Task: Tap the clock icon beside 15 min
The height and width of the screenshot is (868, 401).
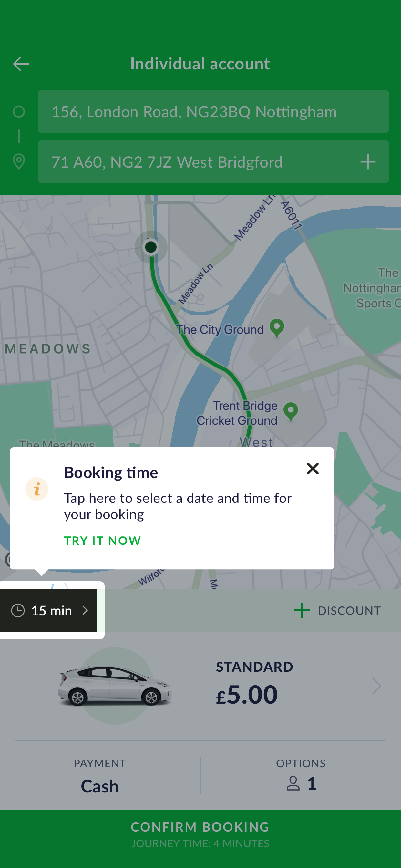Action: click(18, 610)
